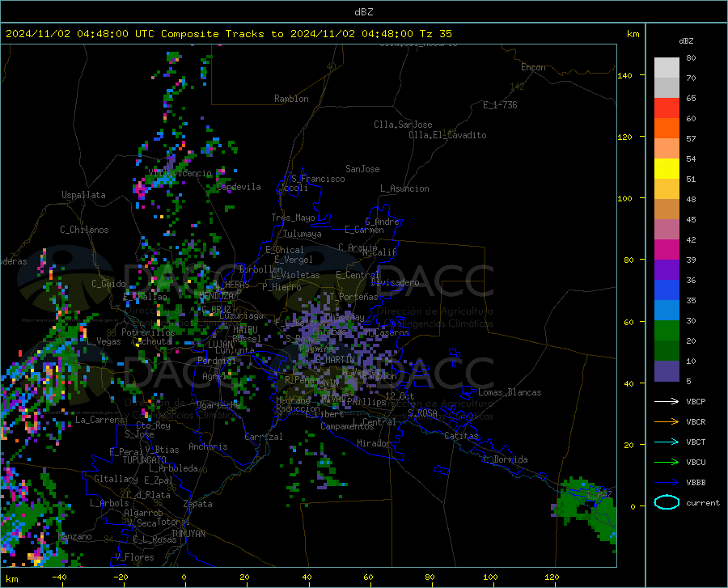The width and height of the screenshot is (728, 588).
Task: Click the cyan VBCT arrow in legend
Action: point(667,442)
